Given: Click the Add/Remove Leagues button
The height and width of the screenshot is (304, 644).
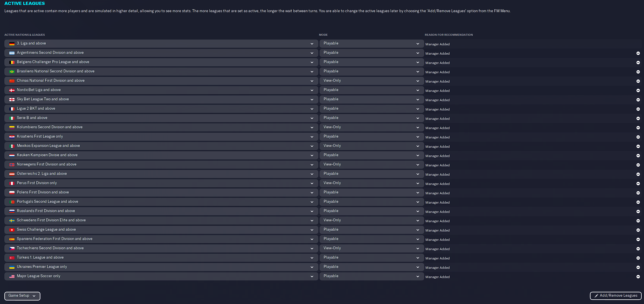Looking at the screenshot, I should 616,296.
